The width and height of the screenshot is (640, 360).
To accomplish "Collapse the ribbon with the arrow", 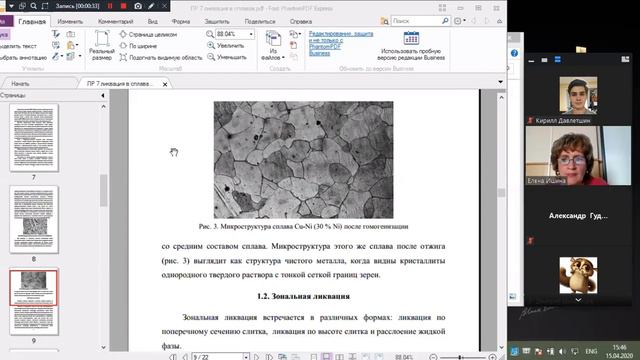I will tap(500, 21).
